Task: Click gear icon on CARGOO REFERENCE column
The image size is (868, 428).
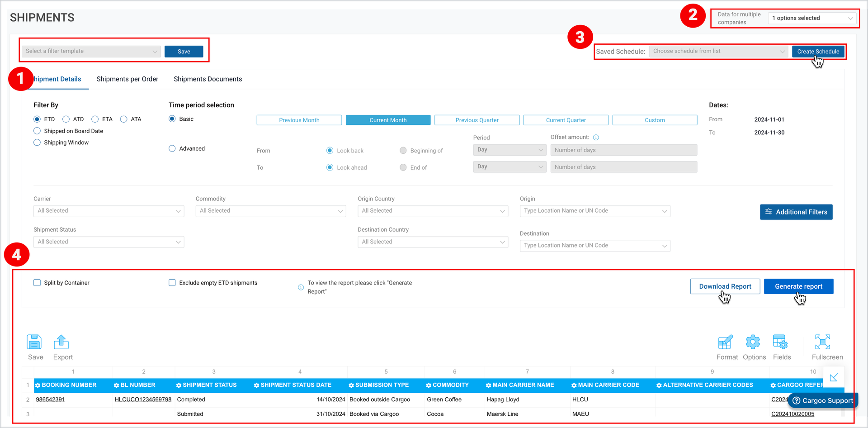Action: point(773,385)
